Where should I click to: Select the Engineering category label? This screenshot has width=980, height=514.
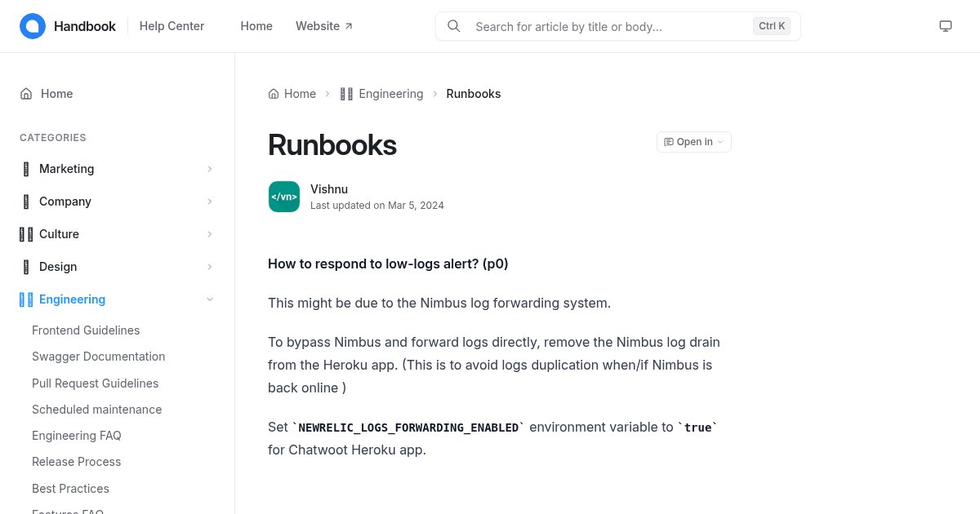(x=72, y=299)
